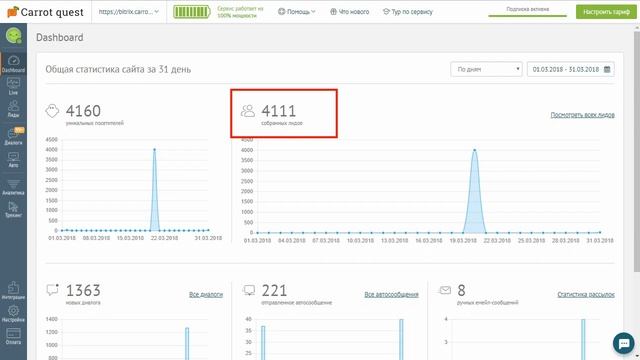Open the chat widget button

[623, 343]
